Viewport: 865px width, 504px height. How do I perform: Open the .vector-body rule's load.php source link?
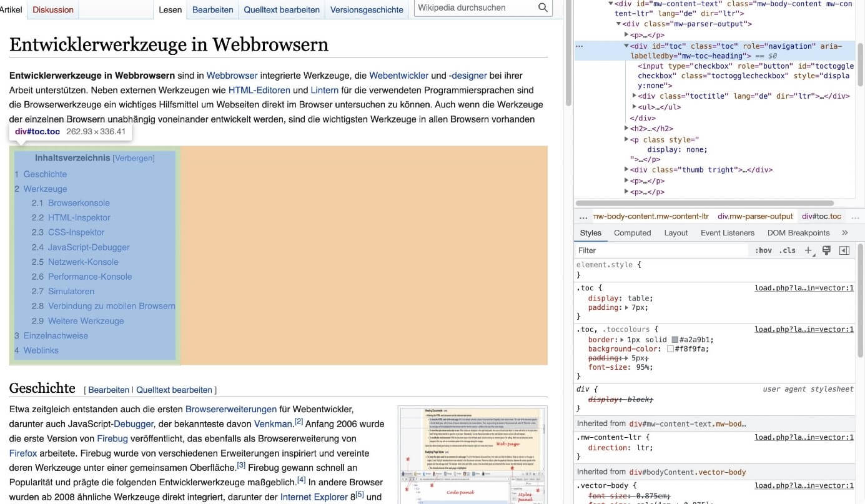tap(804, 485)
